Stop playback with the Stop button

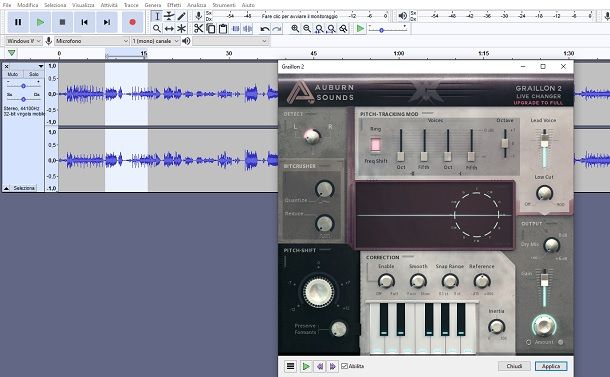(x=62, y=22)
